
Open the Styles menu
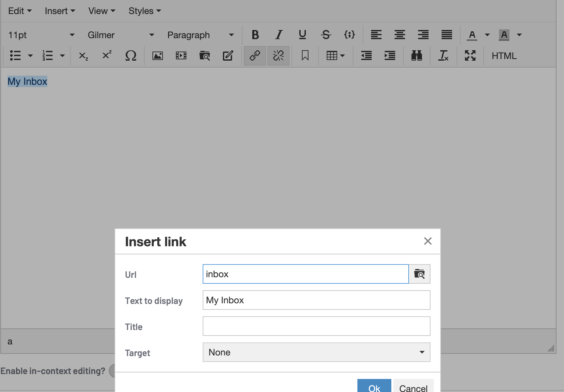pyautogui.click(x=145, y=11)
